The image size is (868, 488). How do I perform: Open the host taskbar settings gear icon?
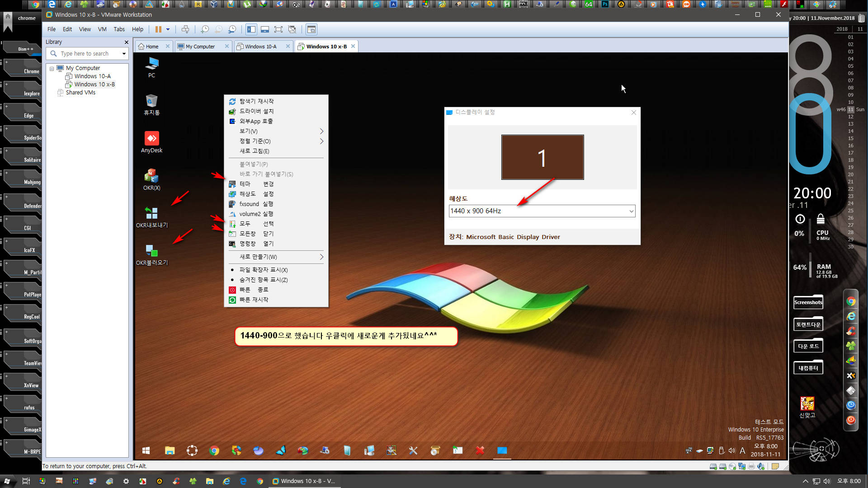126,481
